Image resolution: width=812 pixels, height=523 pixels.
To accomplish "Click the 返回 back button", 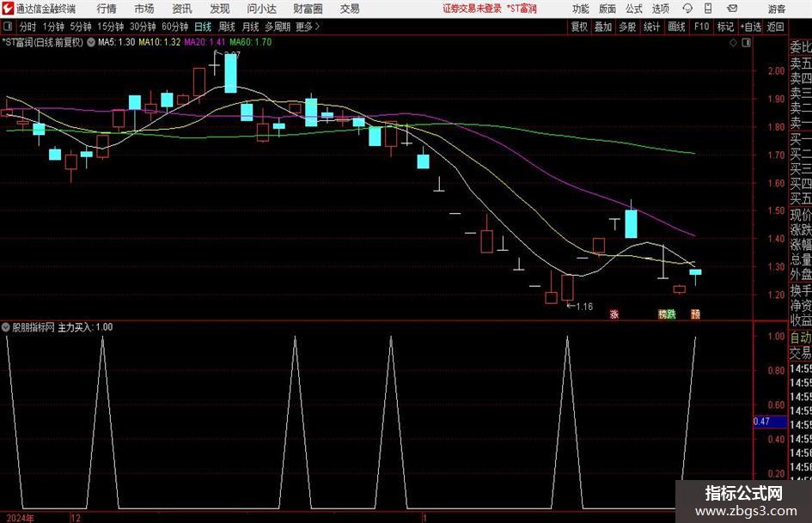I will (775, 27).
